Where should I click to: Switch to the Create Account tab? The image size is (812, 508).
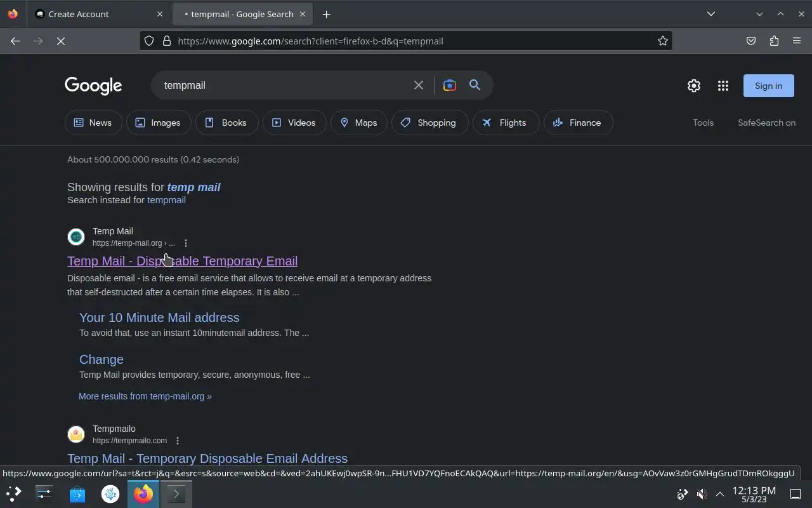(99, 14)
